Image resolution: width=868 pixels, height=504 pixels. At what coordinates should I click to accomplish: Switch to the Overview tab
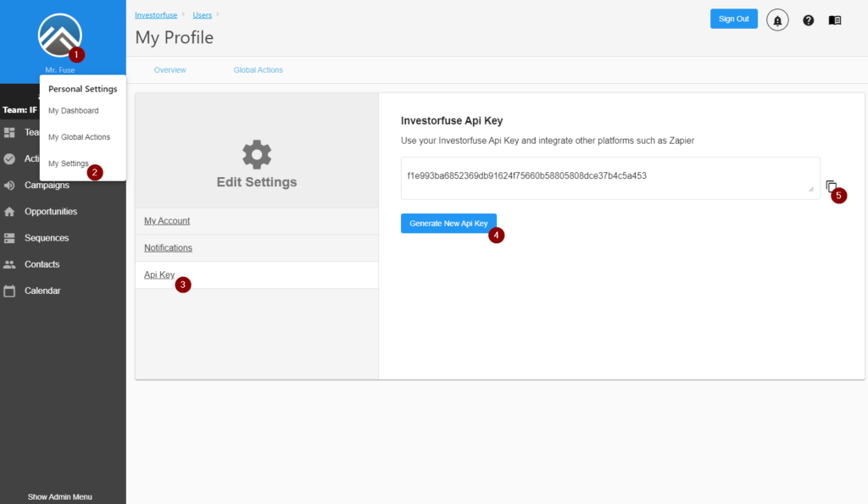170,69
